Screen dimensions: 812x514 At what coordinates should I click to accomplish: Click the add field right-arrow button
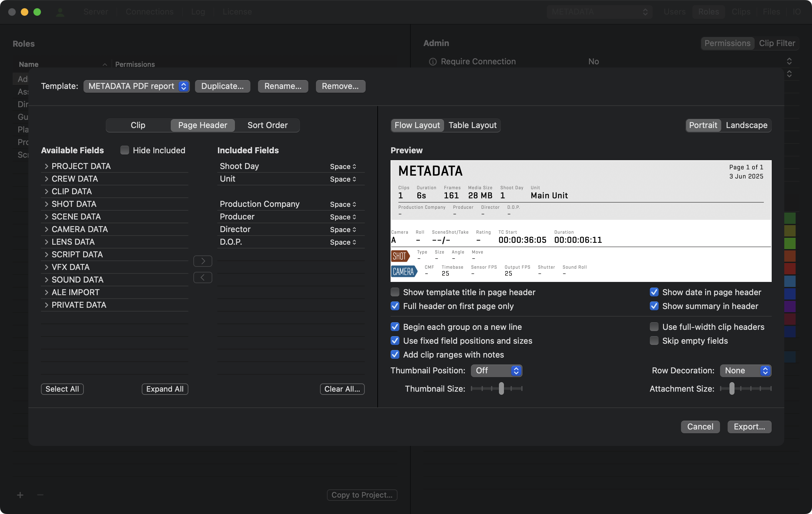pos(203,261)
